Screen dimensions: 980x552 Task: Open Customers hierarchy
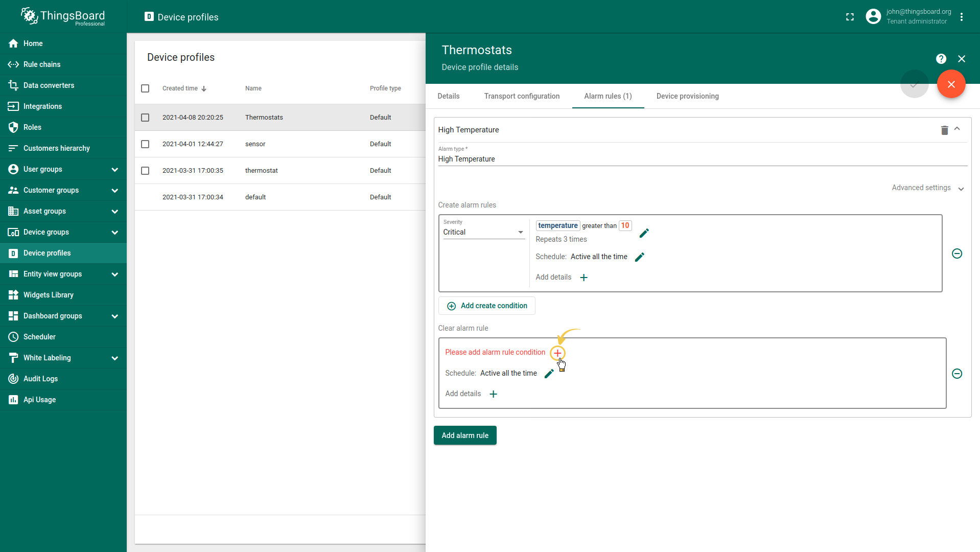[x=63, y=148]
